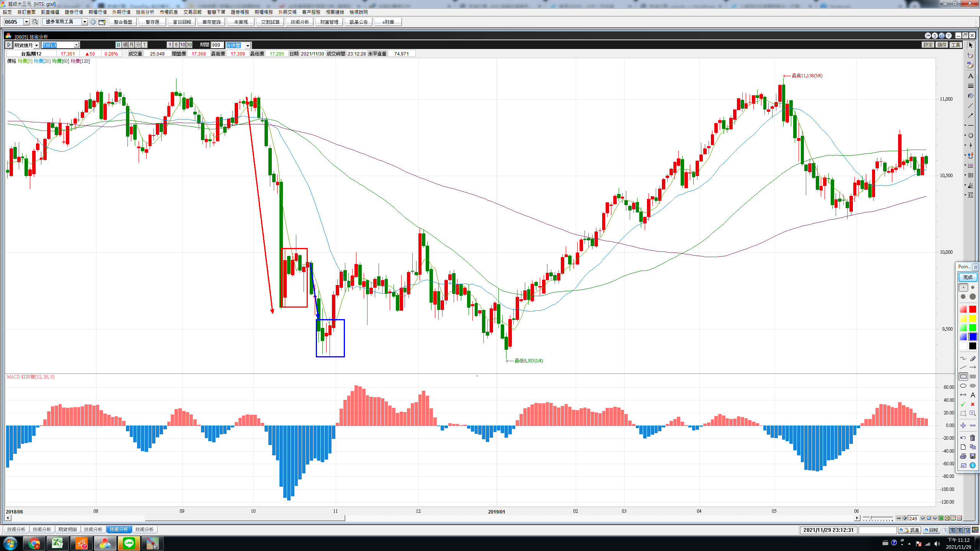Click the undo arrow in palette
The image size is (980, 551).
coord(963,438)
